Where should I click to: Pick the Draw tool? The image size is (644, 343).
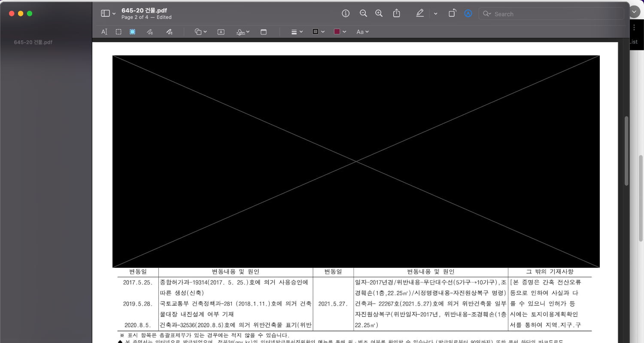click(169, 32)
